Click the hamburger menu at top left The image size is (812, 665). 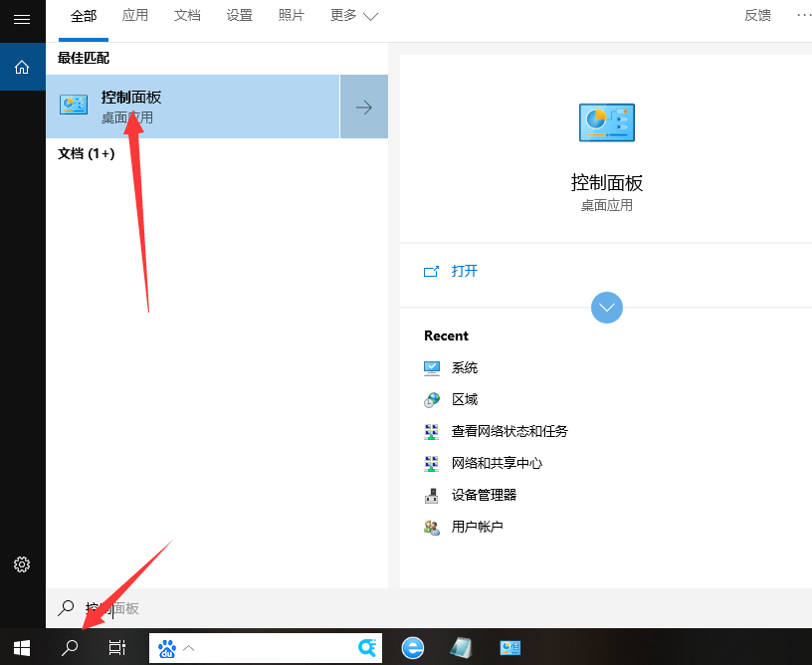(x=22, y=20)
